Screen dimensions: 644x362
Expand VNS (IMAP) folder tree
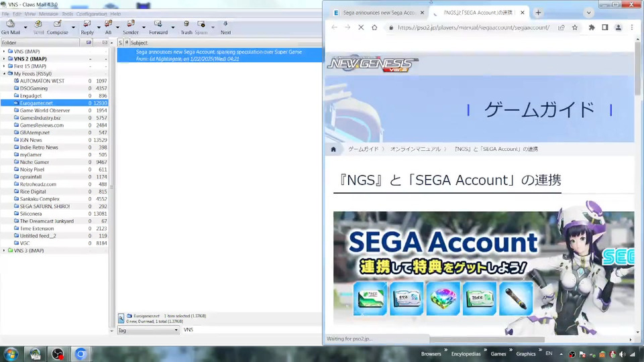[5, 52]
